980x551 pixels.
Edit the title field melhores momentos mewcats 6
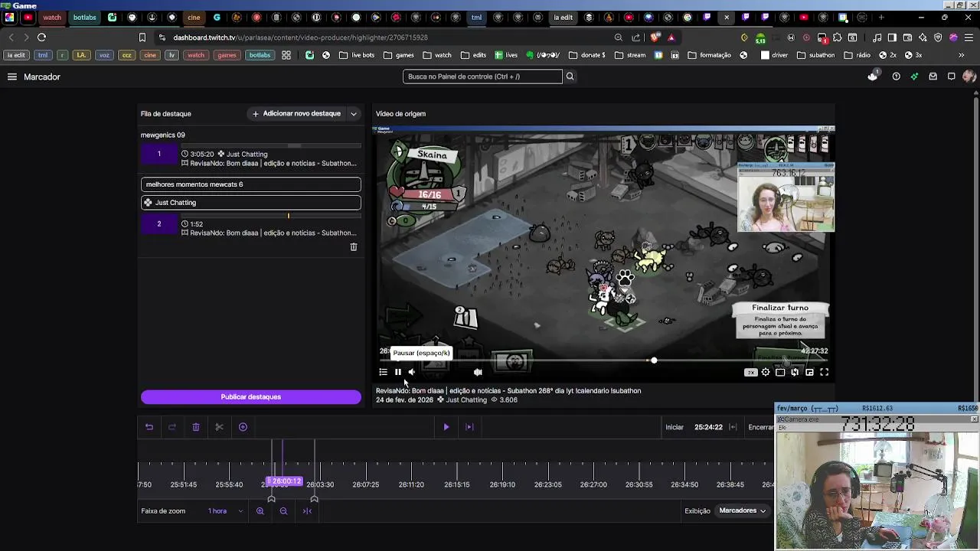tap(251, 184)
